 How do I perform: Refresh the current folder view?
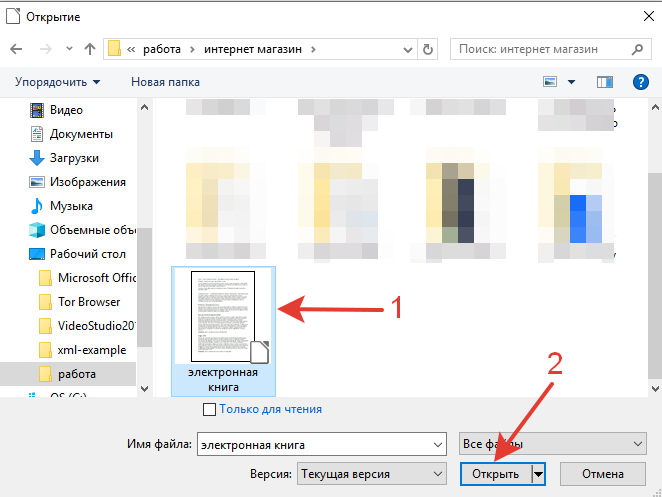click(428, 49)
